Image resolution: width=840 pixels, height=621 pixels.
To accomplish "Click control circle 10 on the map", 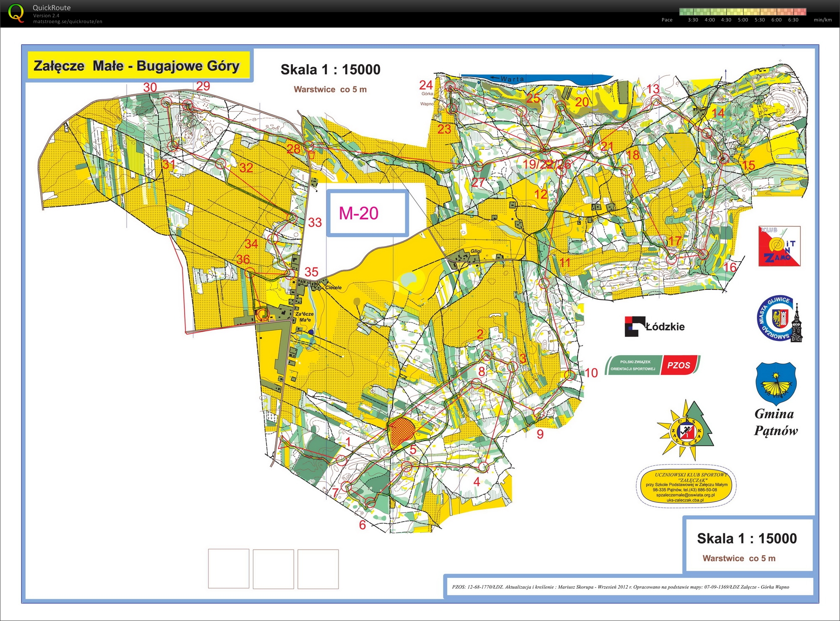I will 570,374.
